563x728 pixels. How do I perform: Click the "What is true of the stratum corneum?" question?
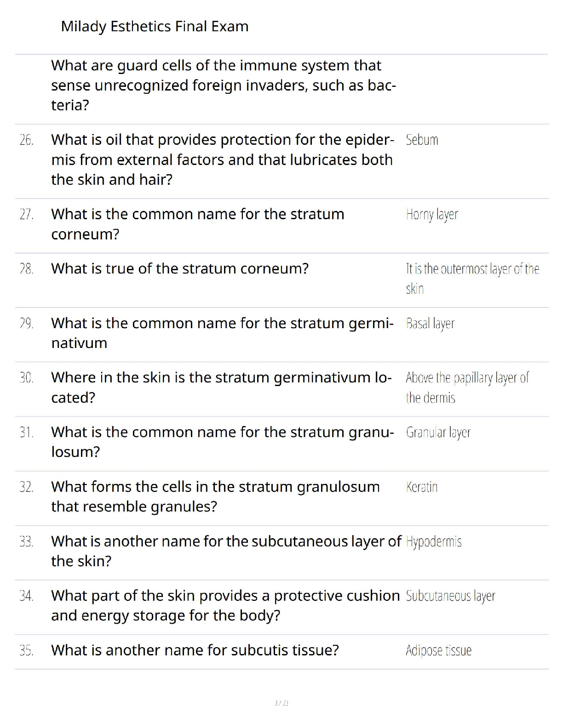[x=180, y=268]
